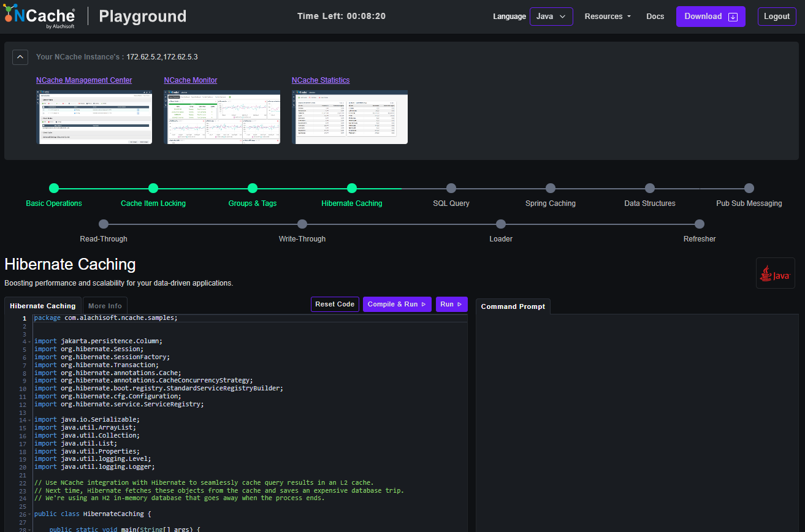Collapse the import block at line 4

[x=29, y=341]
